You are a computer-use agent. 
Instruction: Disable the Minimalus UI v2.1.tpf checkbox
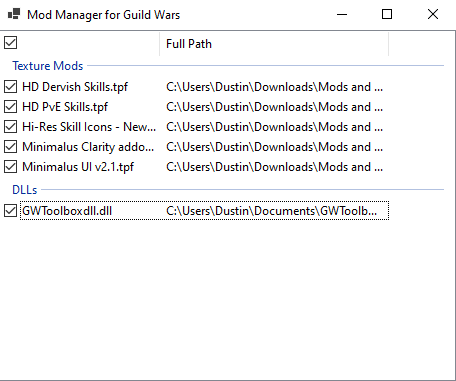click(x=10, y=167)
